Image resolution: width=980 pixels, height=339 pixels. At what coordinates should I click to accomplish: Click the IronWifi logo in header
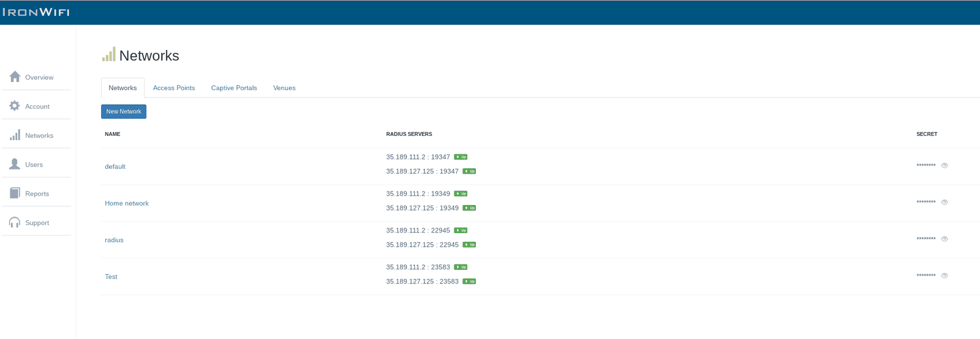[36, 12]
